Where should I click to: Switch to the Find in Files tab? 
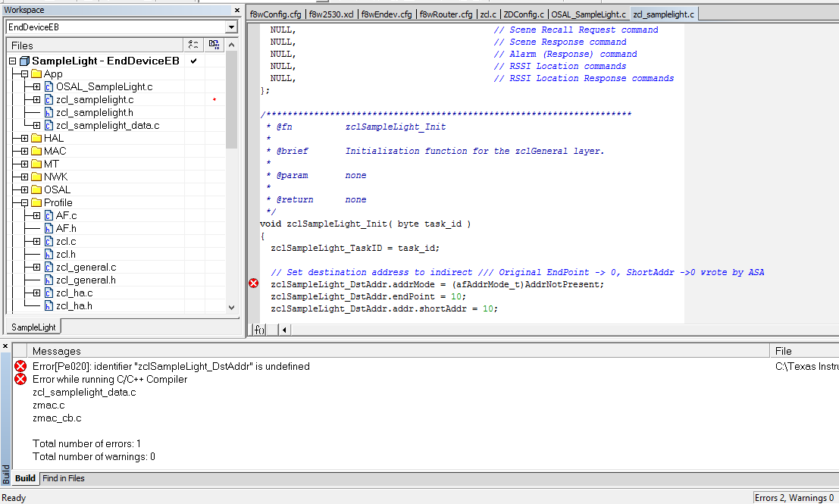[x=64, y=478]
